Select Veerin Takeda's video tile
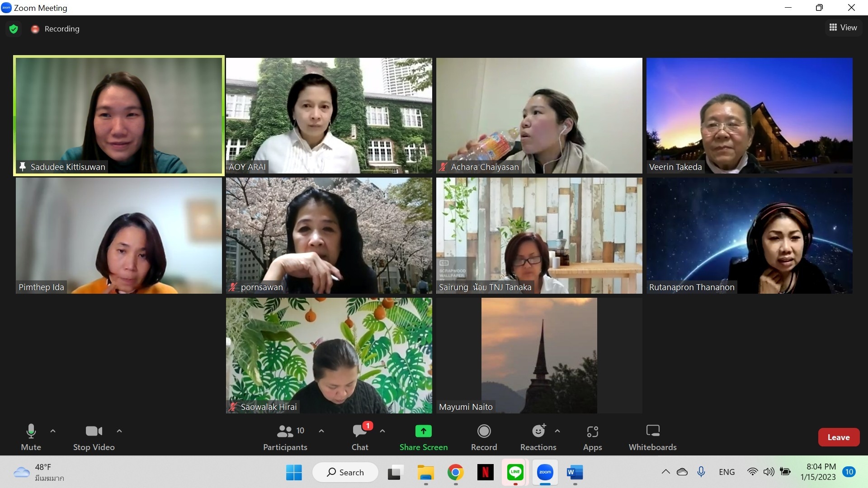 coord(749,115)
